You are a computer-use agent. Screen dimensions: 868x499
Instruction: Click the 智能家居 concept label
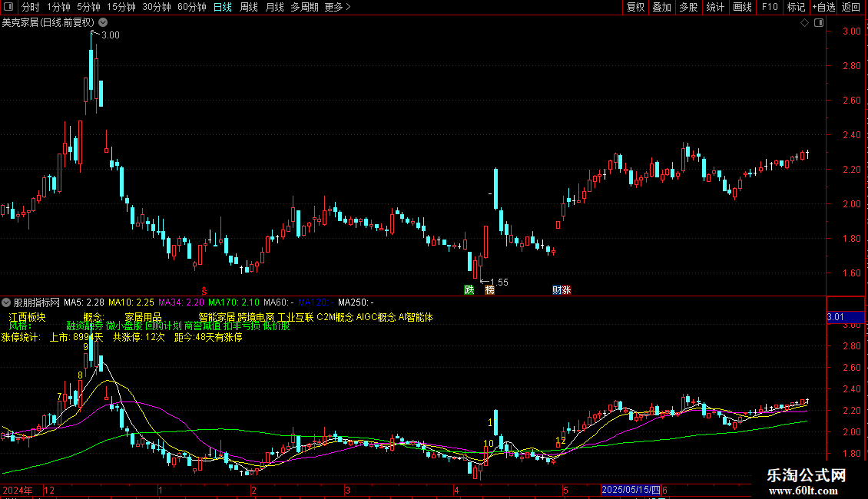[x=217, y=317]
